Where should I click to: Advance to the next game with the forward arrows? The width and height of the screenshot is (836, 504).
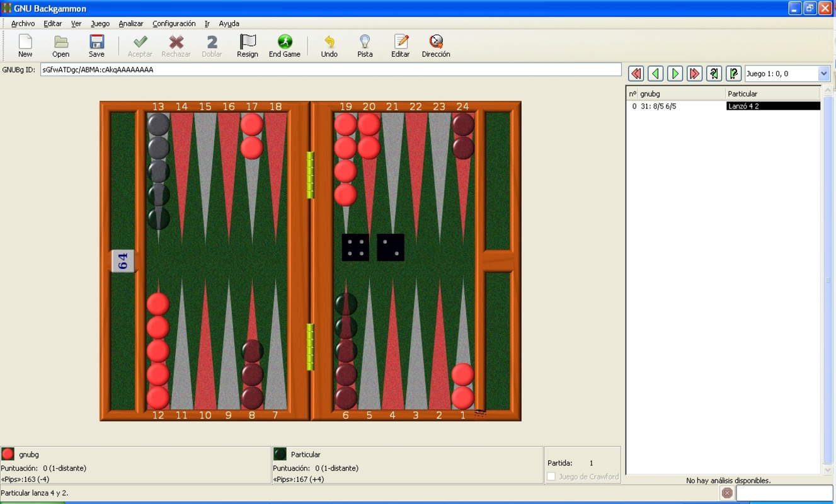tap(694, 73)
